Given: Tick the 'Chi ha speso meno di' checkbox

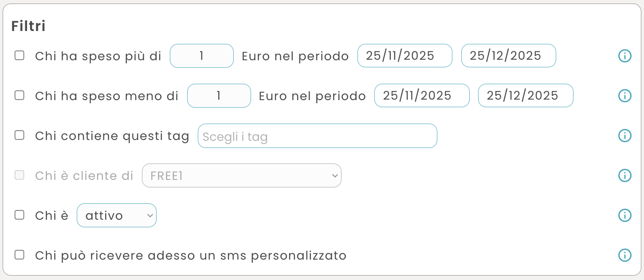Looking at the screenshot, I should 20,95.
